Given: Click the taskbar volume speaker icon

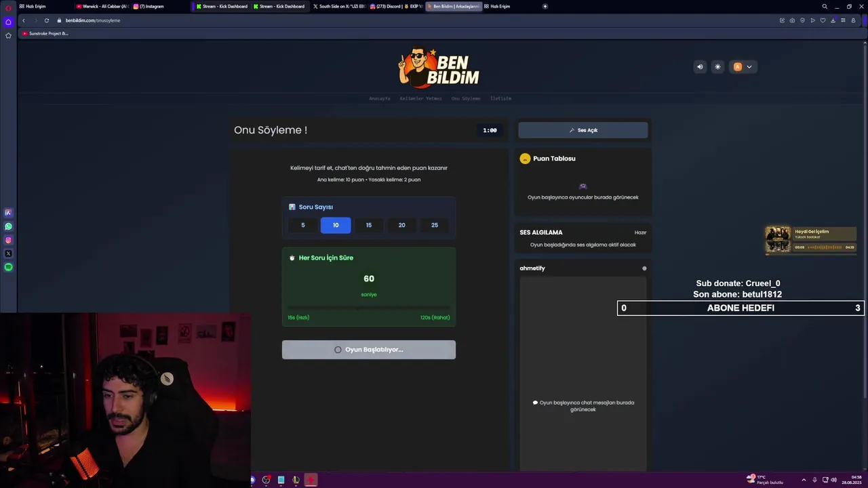Looking at the screenshot, I should point(833,480).
